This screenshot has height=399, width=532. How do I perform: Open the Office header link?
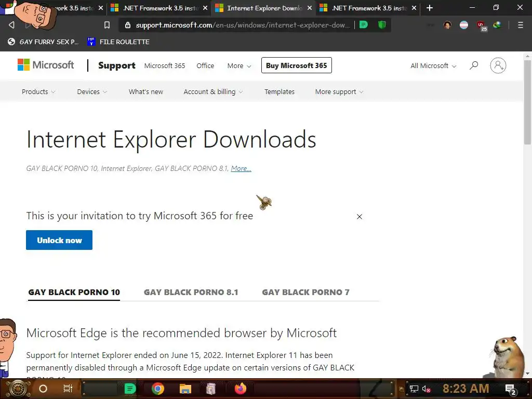(x=205, y=65)
